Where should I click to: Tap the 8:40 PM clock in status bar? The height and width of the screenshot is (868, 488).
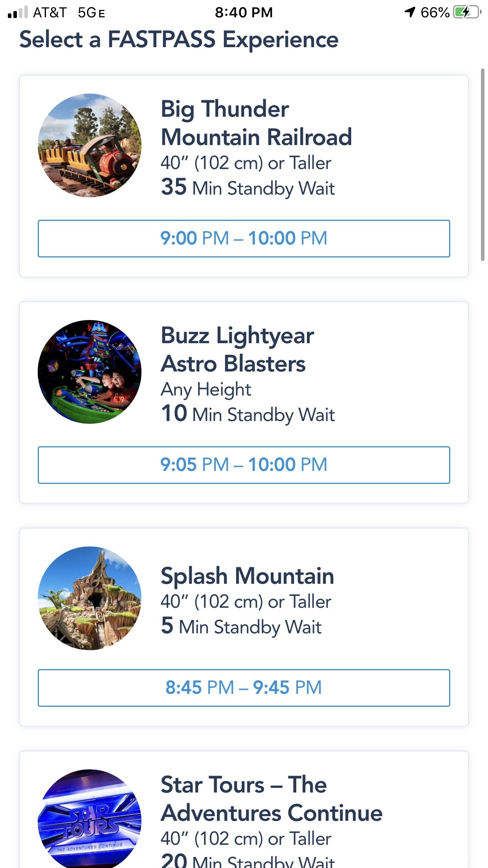point(244,12)
